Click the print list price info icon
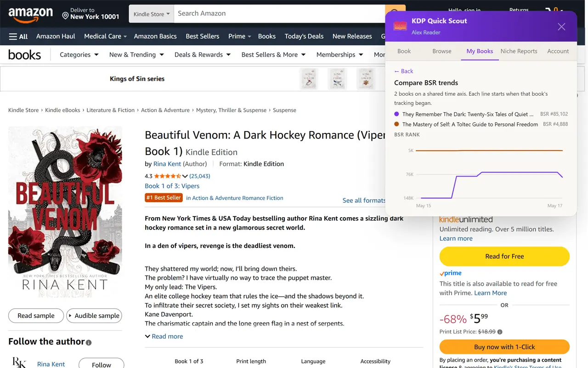 coord(500,332)
